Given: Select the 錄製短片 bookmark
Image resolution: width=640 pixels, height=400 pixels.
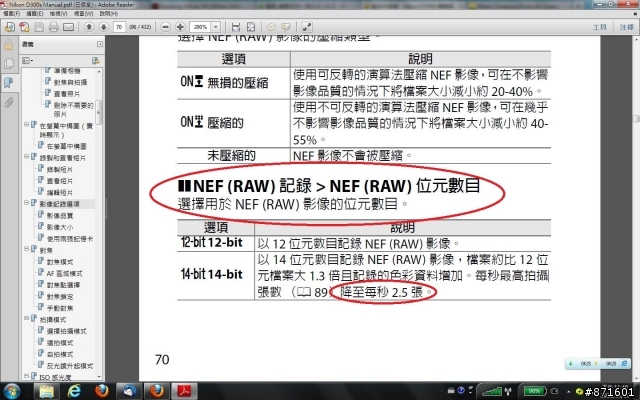Looking at the screenshot, I should click(60, 169).
